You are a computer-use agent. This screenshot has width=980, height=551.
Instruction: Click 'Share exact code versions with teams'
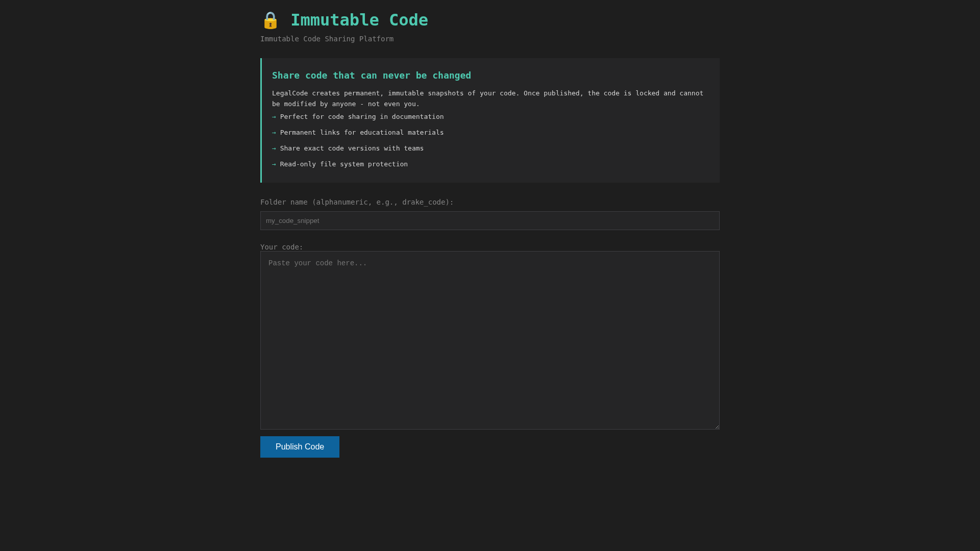(352, 148)
